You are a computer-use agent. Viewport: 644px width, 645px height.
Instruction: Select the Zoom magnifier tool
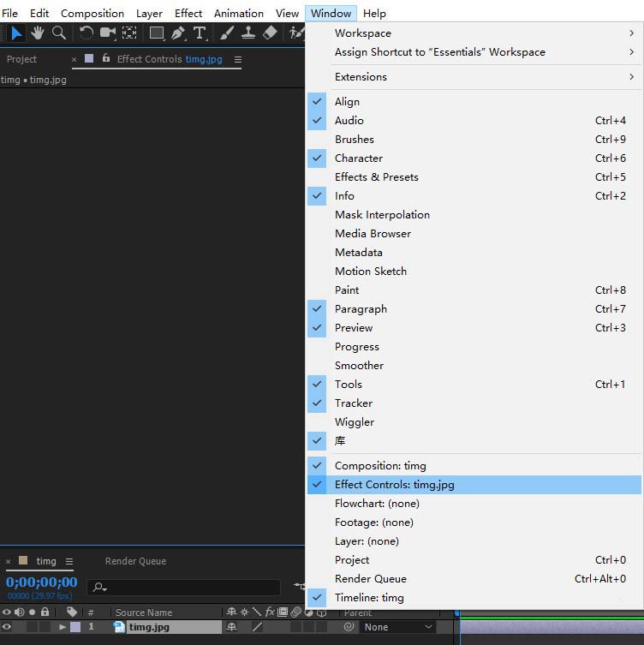tap(59, 33)
